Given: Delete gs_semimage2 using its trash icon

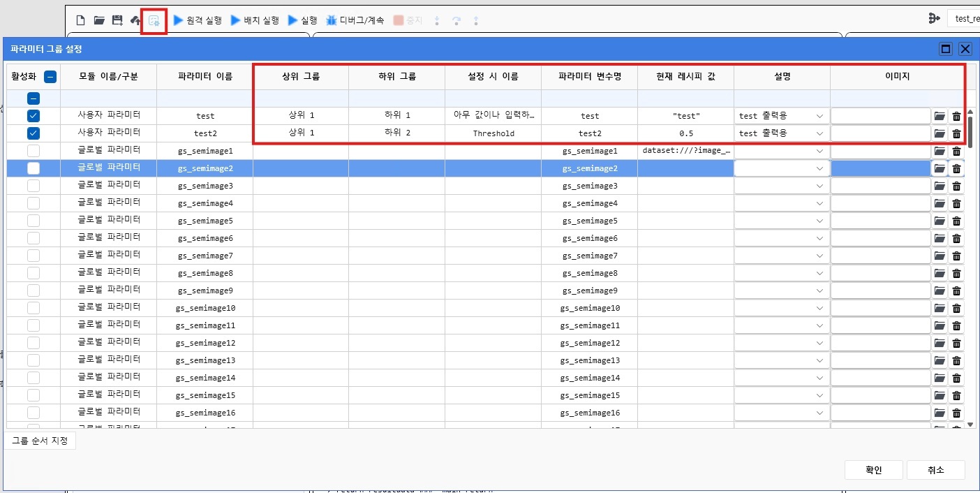Looking at the screenshot, I should [x=956, y=168].
